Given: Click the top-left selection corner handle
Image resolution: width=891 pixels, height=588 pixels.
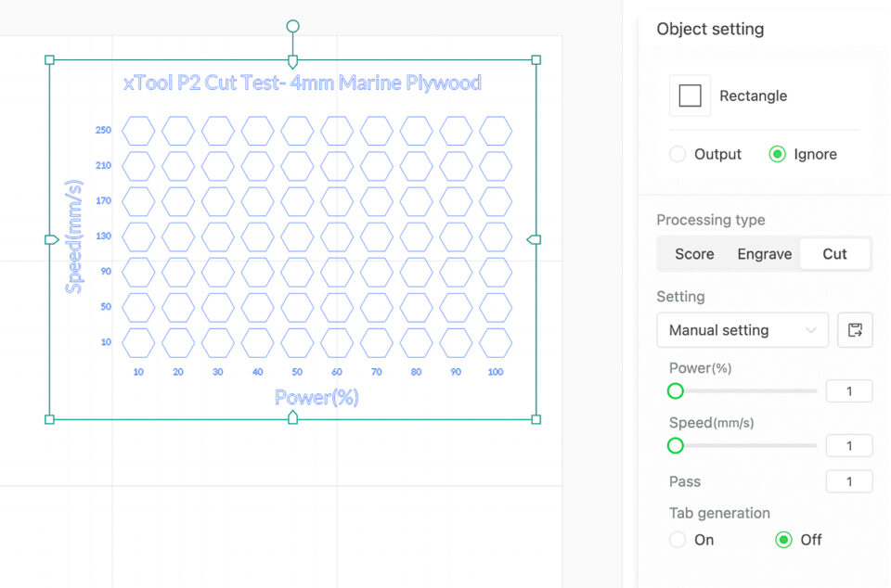Looking at the screenshot, I should click(x=48, y=60).
